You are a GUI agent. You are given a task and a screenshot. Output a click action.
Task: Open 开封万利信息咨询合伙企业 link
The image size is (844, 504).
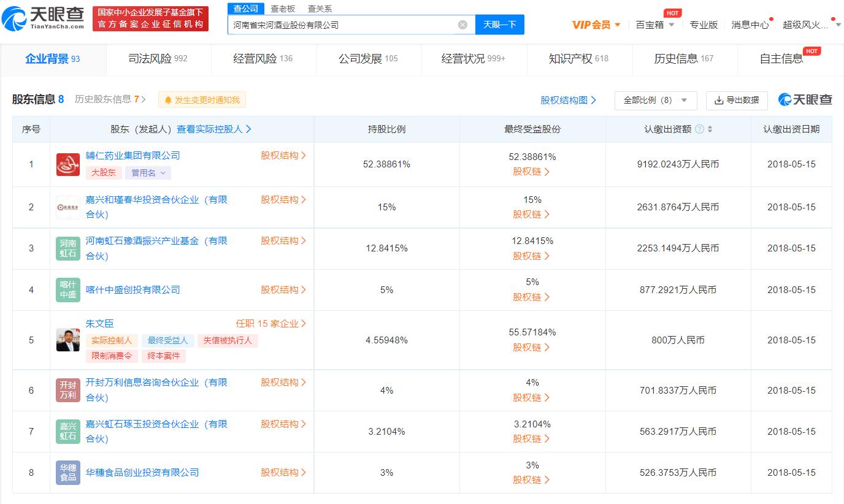156,390
